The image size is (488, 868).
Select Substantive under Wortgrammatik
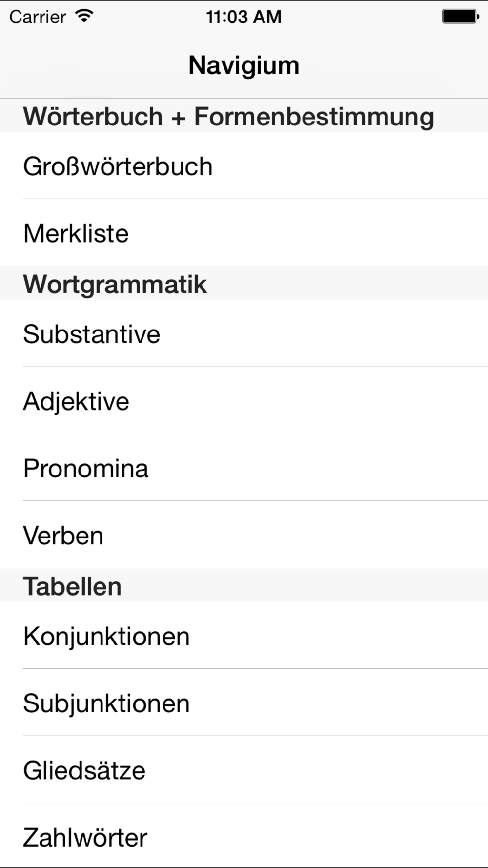(244, 333)
